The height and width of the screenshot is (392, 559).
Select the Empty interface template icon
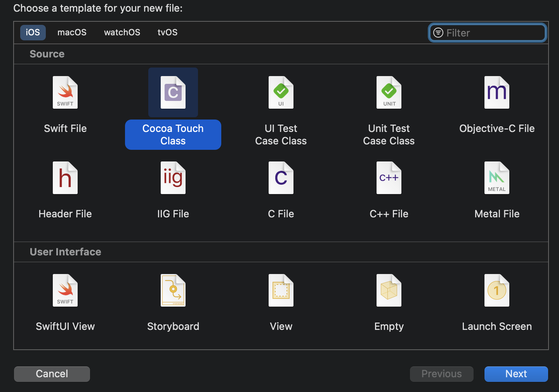click(389, 290)
